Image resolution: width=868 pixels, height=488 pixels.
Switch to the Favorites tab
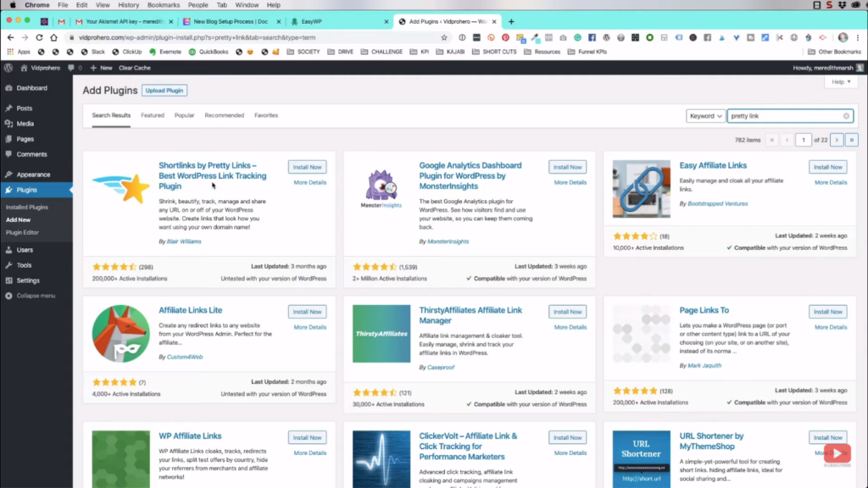pyautogui.click(x=266, y=115)
